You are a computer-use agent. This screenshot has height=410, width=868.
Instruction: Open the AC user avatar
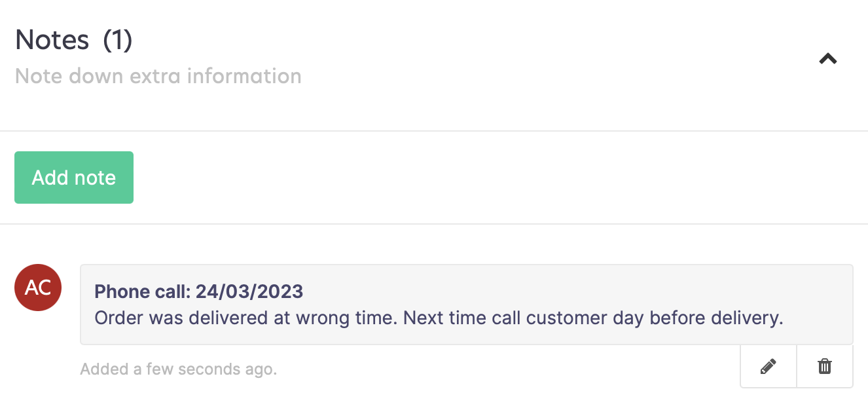click(x=38, y=288)
